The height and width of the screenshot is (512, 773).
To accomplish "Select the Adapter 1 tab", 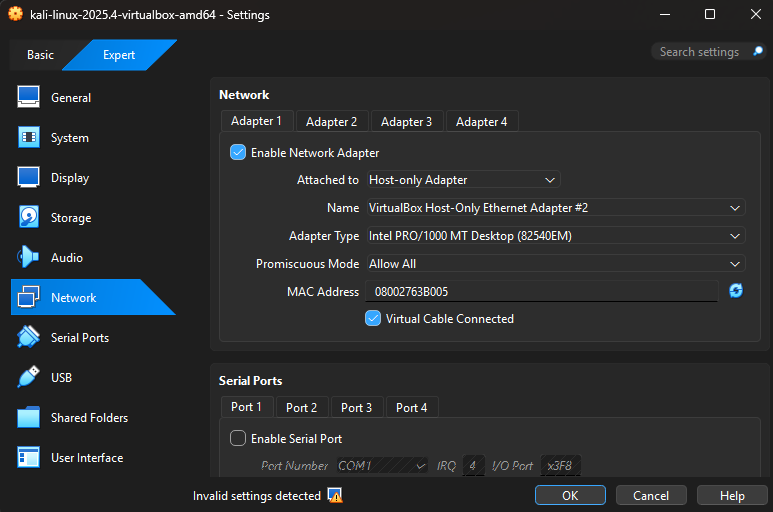I will (256, 121).
